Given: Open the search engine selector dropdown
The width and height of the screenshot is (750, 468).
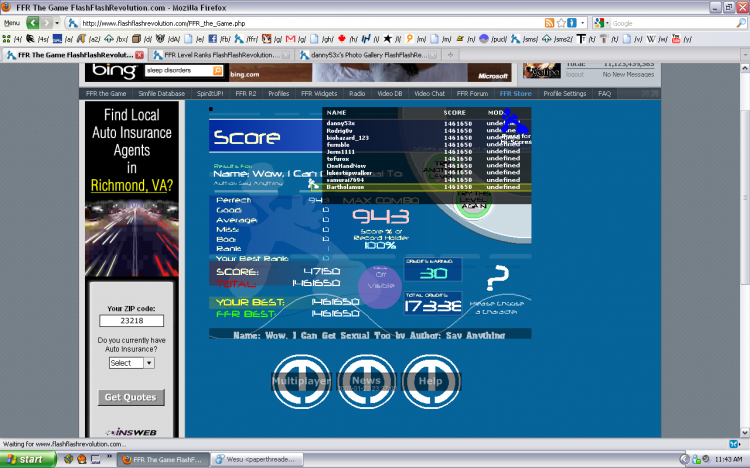Looking at the screenshot, I should [x=602, y=23].
